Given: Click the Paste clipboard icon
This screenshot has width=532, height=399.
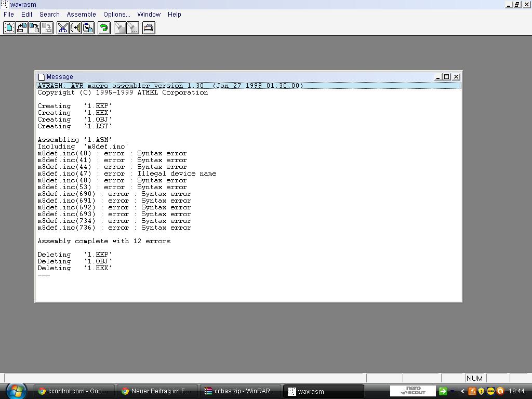Looking at the screenshot, I should pyautogui.click(x=88, y=28).
